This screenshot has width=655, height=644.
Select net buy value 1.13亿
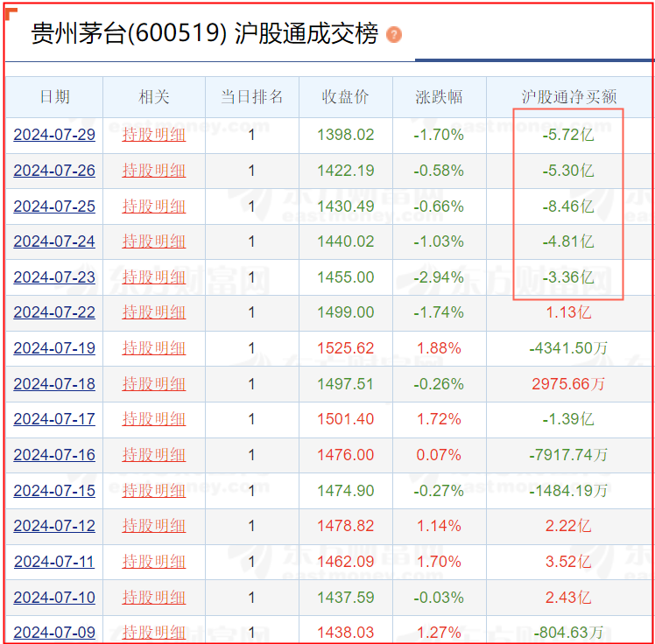coord(568,312)
